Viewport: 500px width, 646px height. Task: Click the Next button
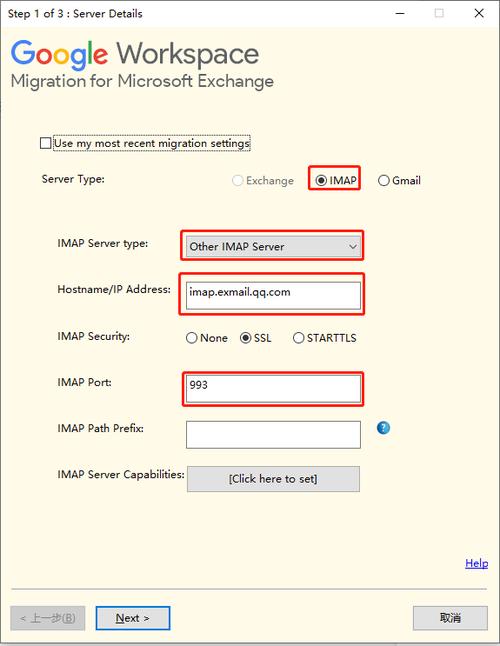point(133,618)
